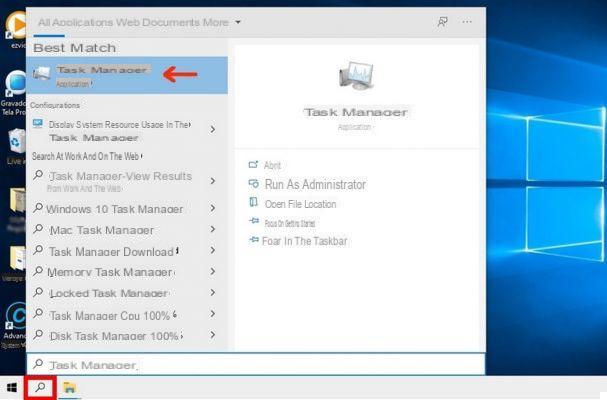Click search icon beside Task Manager Cpu 100%
Image resolution: width=607 pixels, height=400 pixels.
click(x=38, y=313)
